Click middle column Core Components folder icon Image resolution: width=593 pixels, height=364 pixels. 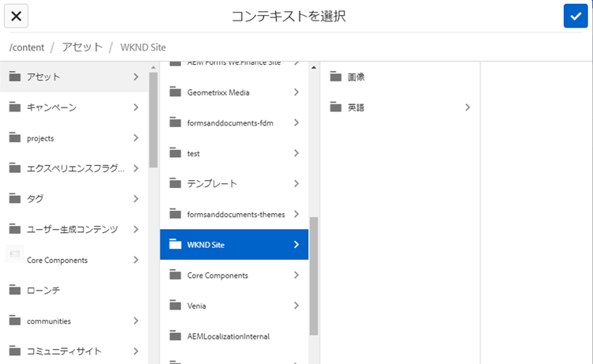(x=175, y=275)
